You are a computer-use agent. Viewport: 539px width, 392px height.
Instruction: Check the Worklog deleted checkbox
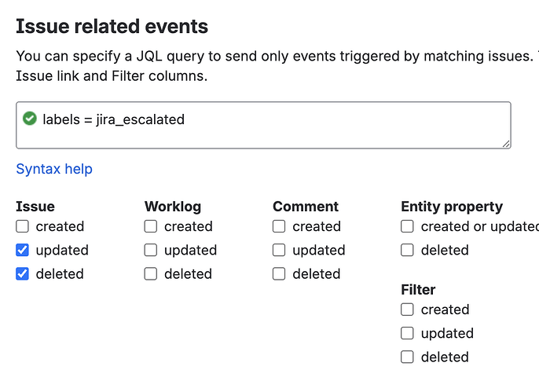(x=151, y=274)
